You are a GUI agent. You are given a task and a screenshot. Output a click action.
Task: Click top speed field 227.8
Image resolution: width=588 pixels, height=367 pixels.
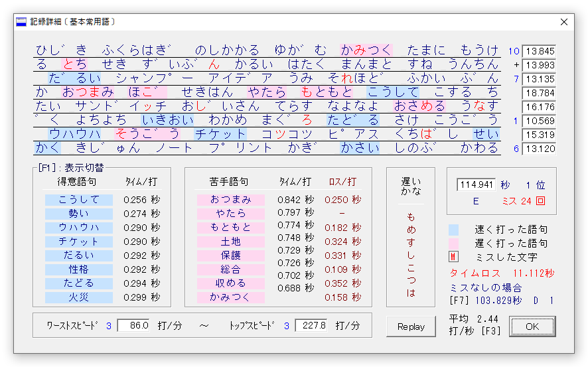pyautogui.click(x=311, y=325)
